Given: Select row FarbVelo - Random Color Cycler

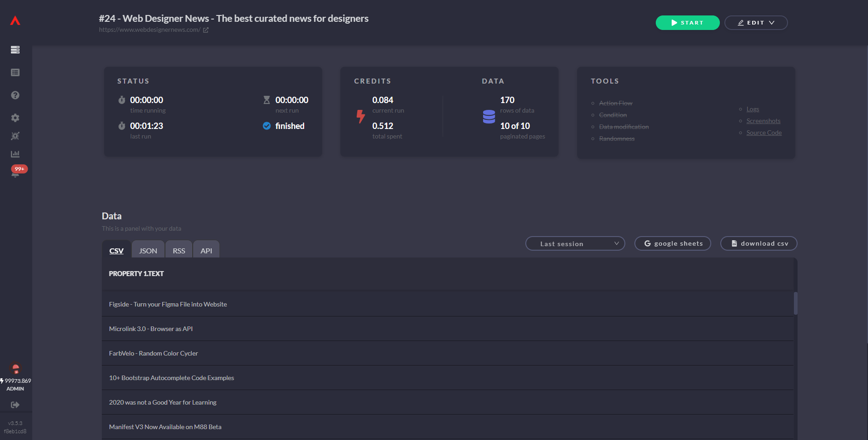Looking at the screenshot, I should pos(448,353).
